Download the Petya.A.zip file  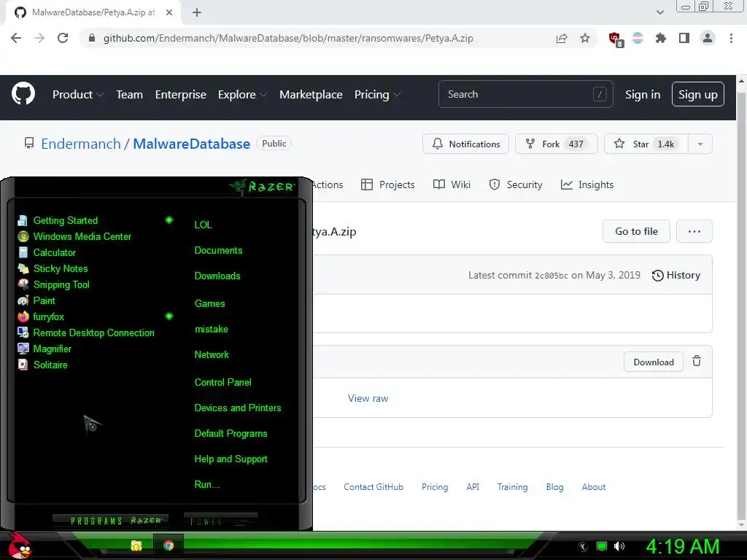(654, 362)
